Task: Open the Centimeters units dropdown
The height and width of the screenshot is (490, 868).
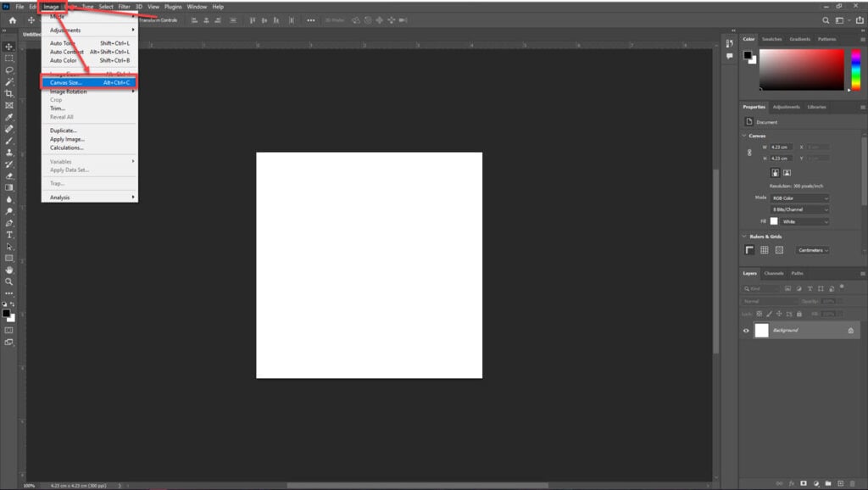Action: [x=813, y=250]
